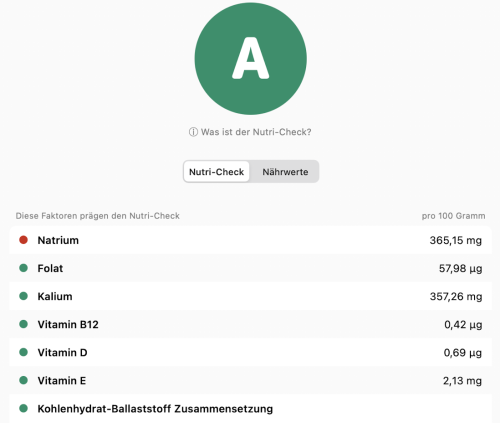Click the green dot beside Vitamin D

[x=23, y=352]
